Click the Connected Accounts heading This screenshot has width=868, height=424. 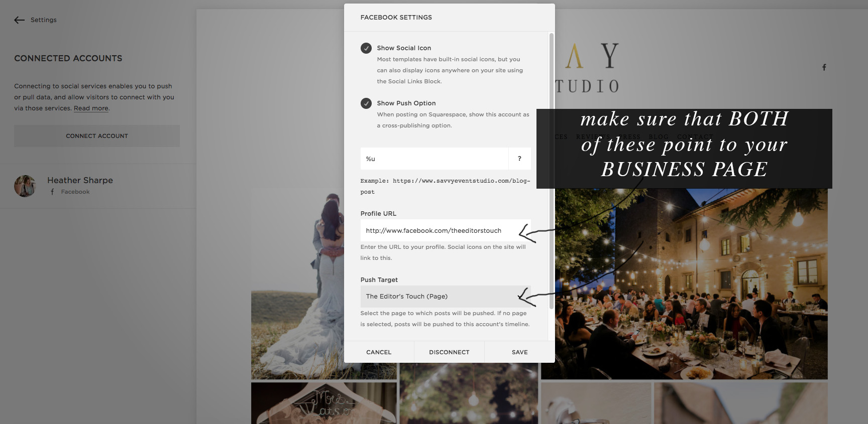coord(68,58)
